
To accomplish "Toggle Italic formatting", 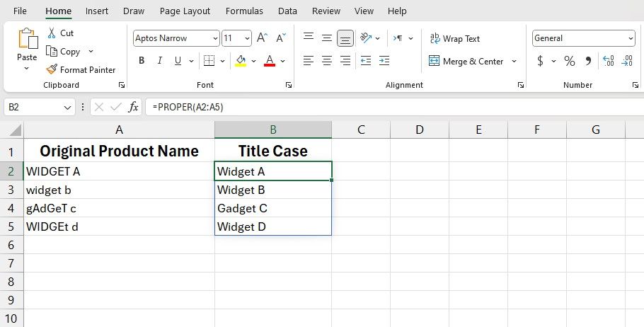I will [x=160, y=61].
